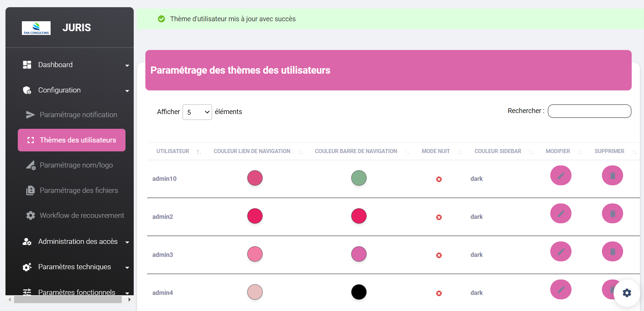Open the floating settings gear button
644x311 pixels.
[627, 293]
